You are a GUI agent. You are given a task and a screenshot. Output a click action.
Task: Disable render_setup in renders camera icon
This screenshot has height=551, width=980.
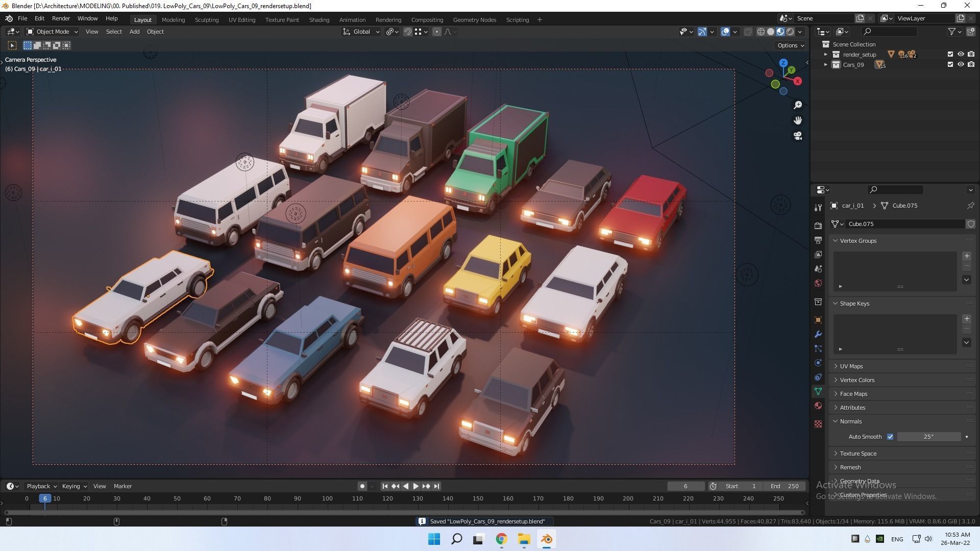(971, 55)
